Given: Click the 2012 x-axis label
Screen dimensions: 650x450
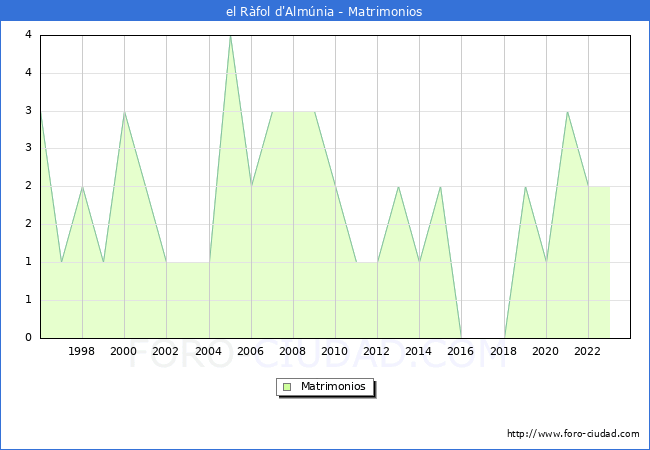Looking at the screenshot, I should pyautogui.click(x=376, y=351).
